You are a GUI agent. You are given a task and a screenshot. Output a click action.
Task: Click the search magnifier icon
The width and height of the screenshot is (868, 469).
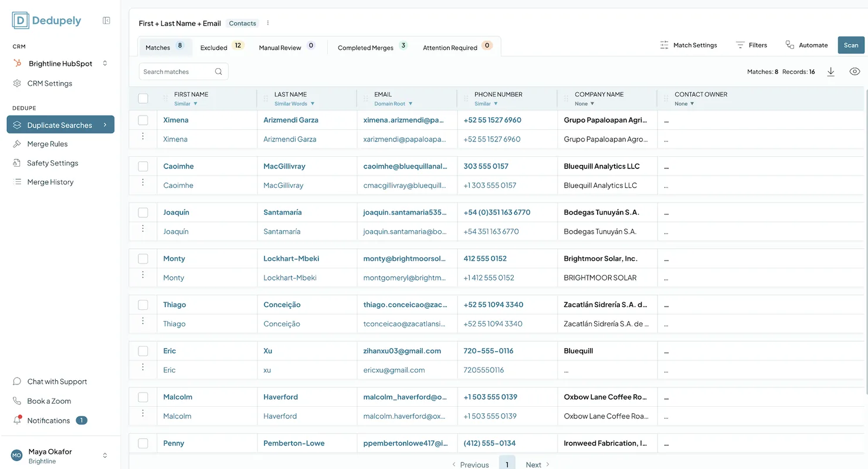(219, 72)
